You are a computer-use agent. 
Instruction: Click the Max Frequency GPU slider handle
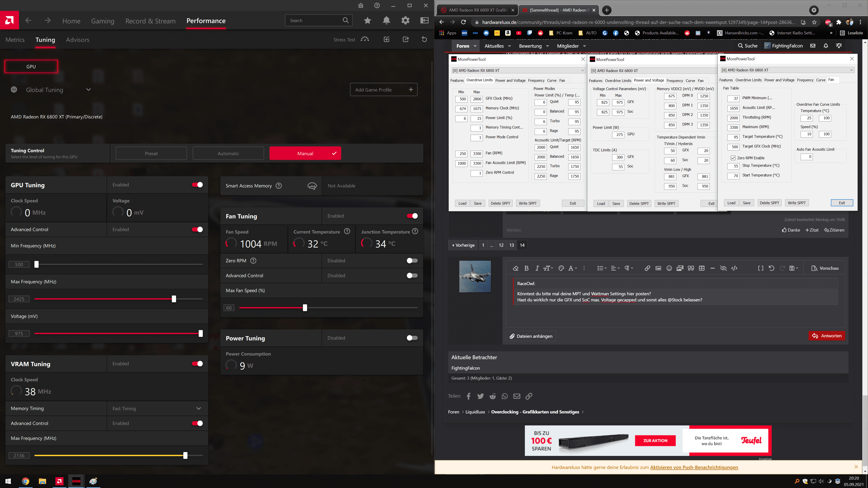[174, 299]
